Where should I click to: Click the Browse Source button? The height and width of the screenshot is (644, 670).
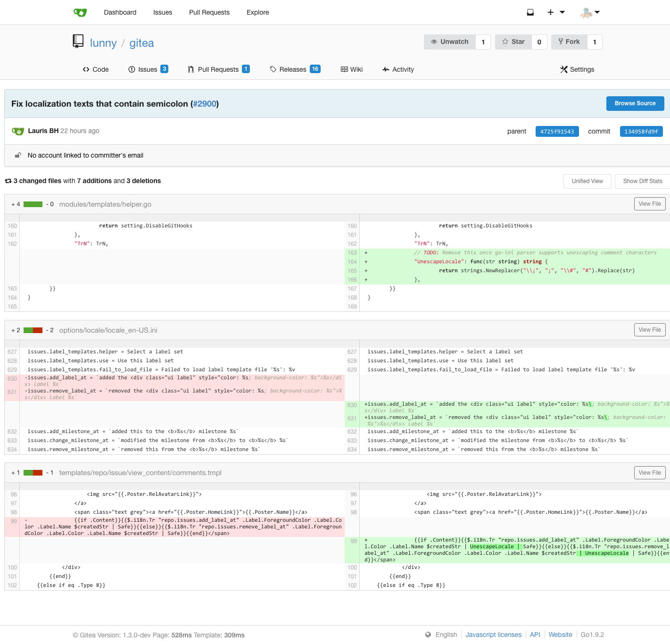(x=635, y=103)
